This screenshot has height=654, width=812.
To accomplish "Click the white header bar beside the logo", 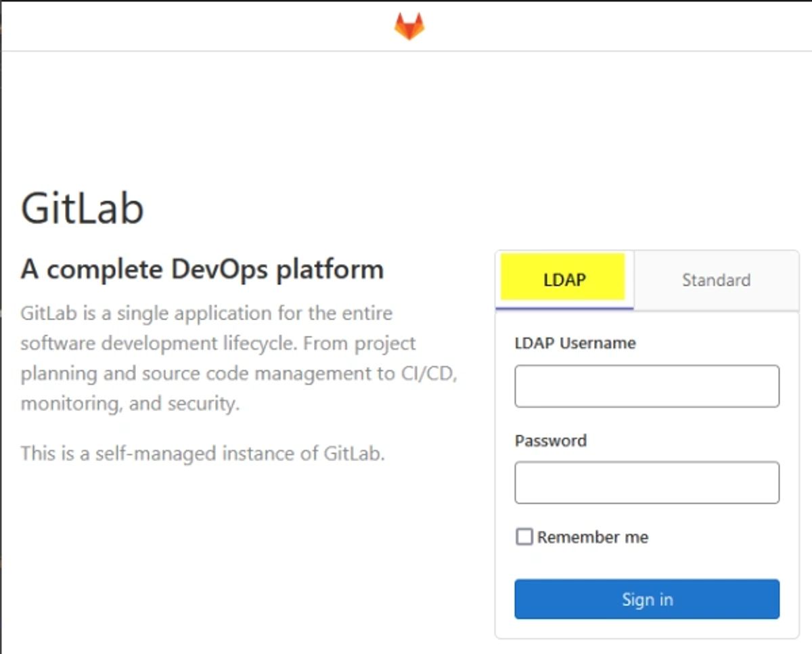I will point(609,26).
